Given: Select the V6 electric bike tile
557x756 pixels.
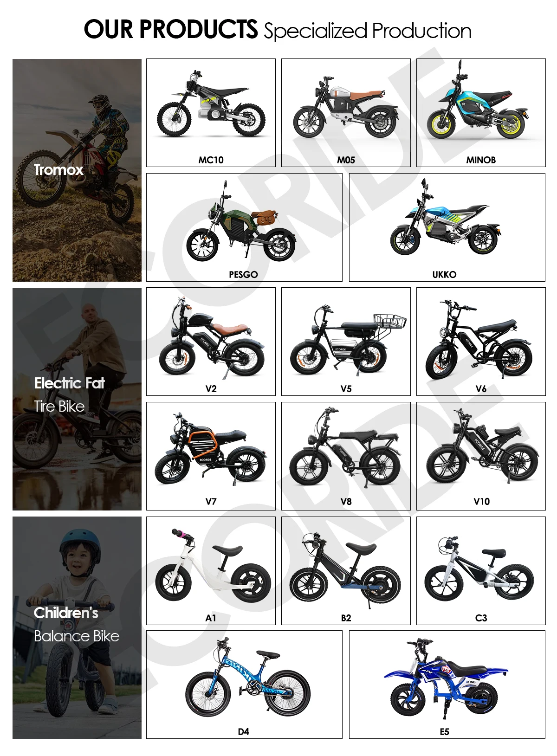Looking at the screenshot, I should [481, 342].
